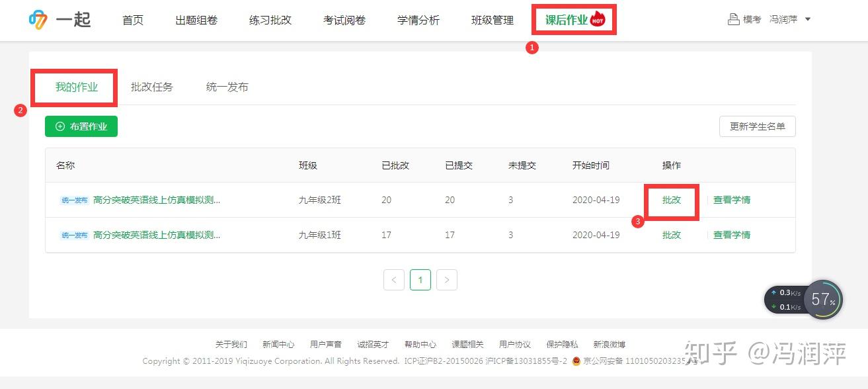This screenshot has height=389, width=868.
Task: Click the 一起 logo icon
Action: click(x=38, y=19)
